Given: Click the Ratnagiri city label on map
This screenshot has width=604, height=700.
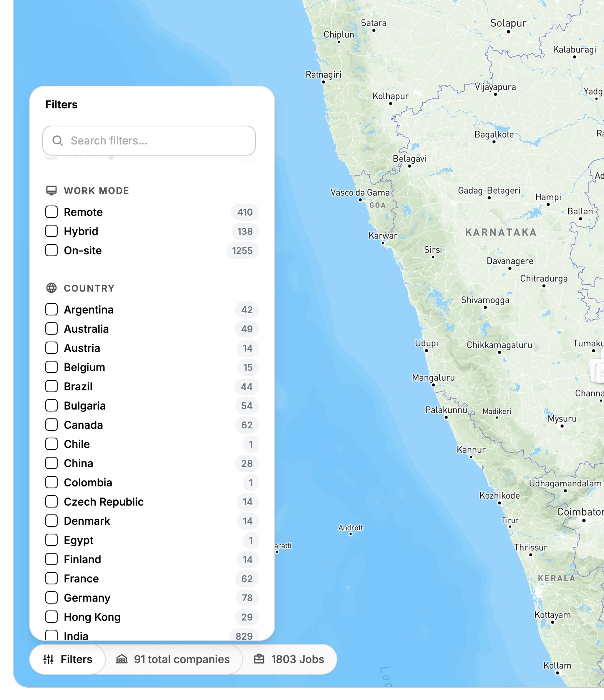Looking at the screenshot, I should click(323, 75).
